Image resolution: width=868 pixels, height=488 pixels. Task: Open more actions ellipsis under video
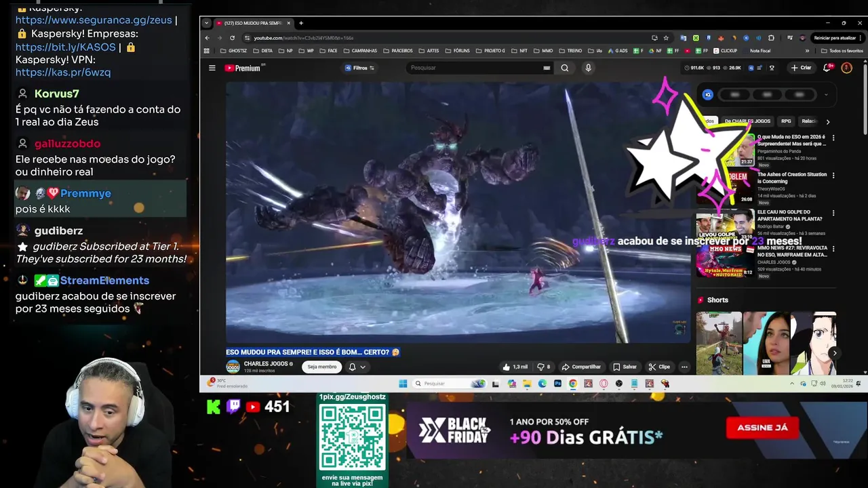click(x=684, y=367)
